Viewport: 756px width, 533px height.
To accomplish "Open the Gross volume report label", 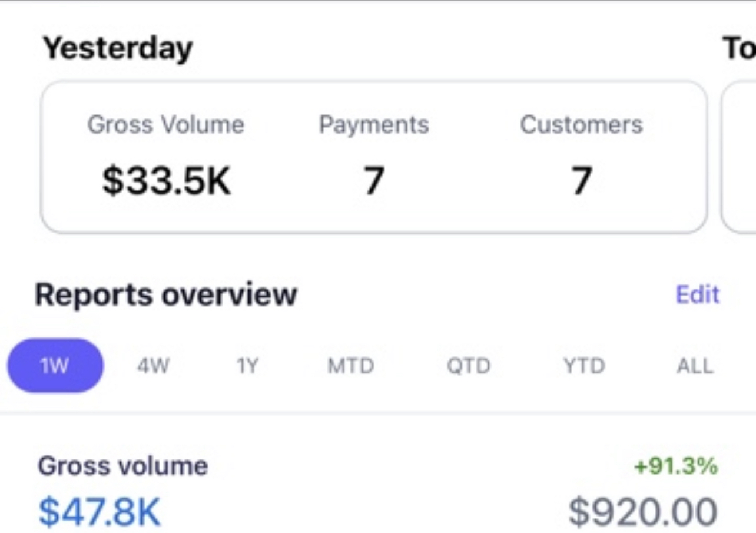I will pyautogui.click(x=123, y=466).
